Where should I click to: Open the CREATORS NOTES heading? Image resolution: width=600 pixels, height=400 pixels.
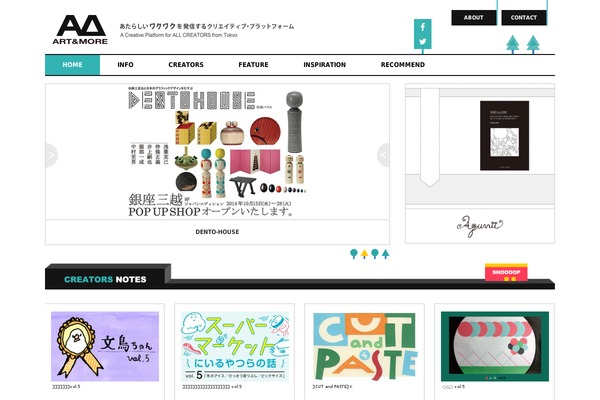pos(105,279)
